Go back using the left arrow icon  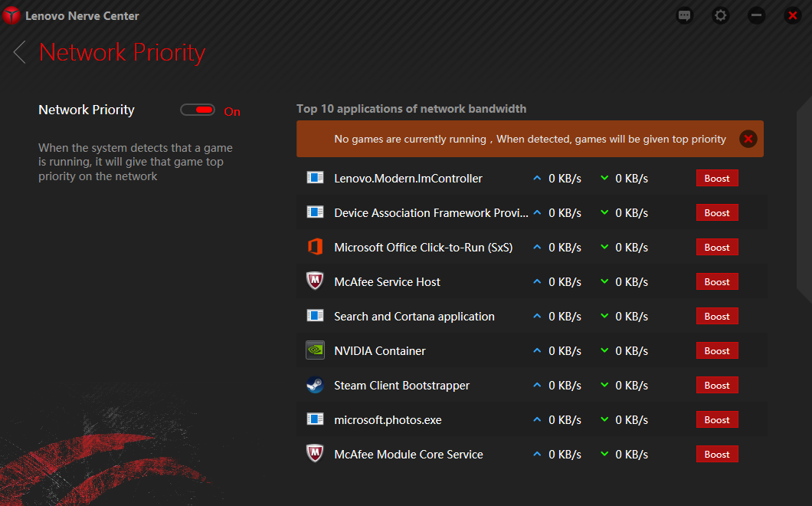tap(20, 52)
